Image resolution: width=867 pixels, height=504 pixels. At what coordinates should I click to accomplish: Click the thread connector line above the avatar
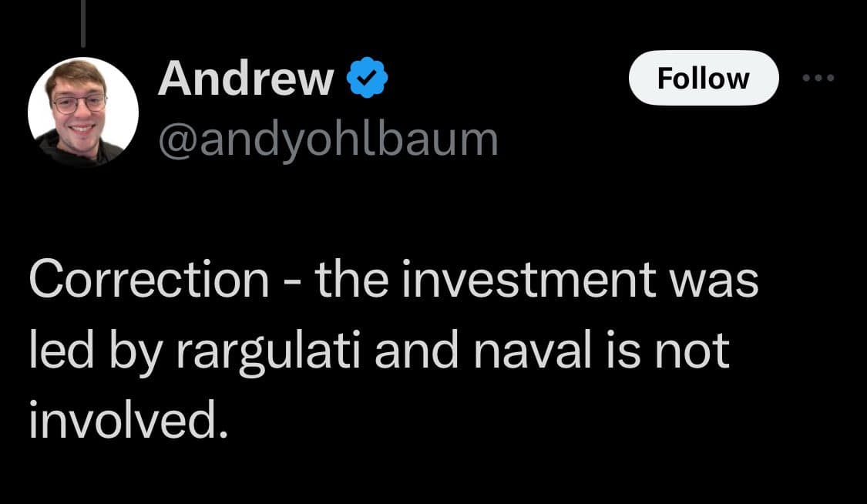[83, 23]
